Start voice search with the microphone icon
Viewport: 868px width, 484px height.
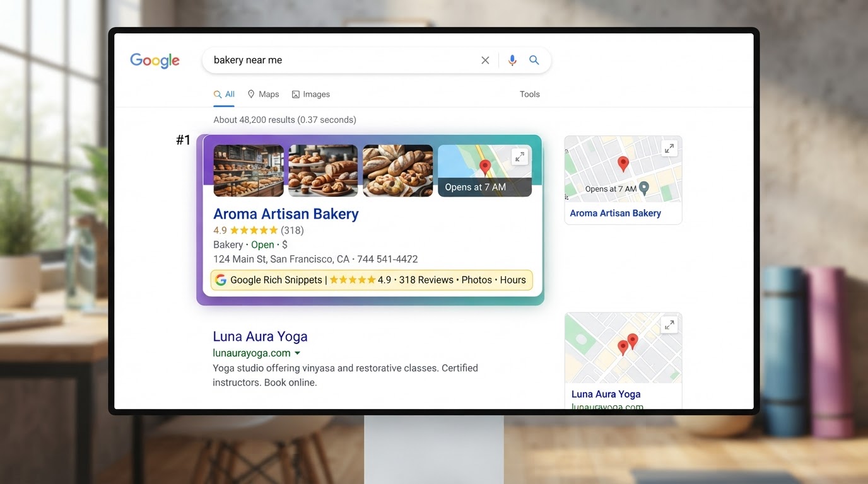point(512,60)
